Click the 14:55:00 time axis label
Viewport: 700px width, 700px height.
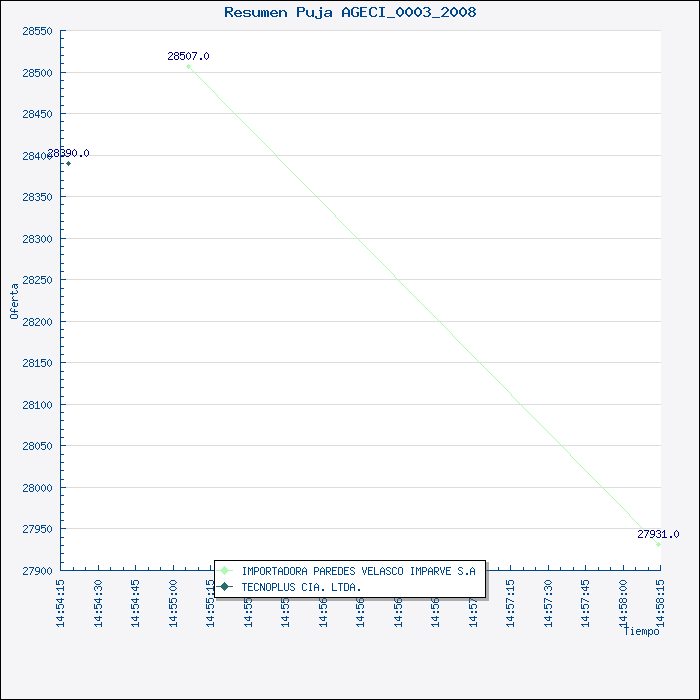[x=173, y=603]
